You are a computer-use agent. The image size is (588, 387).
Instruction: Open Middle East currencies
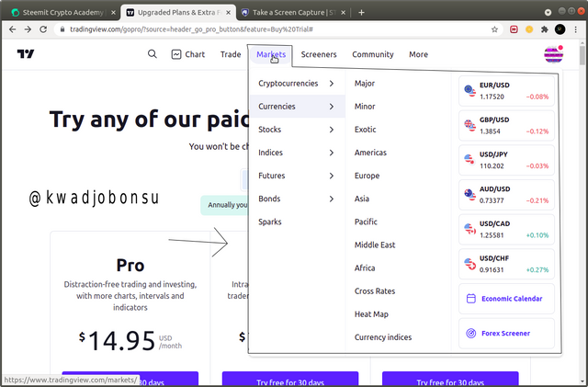(x=375, y=245)
